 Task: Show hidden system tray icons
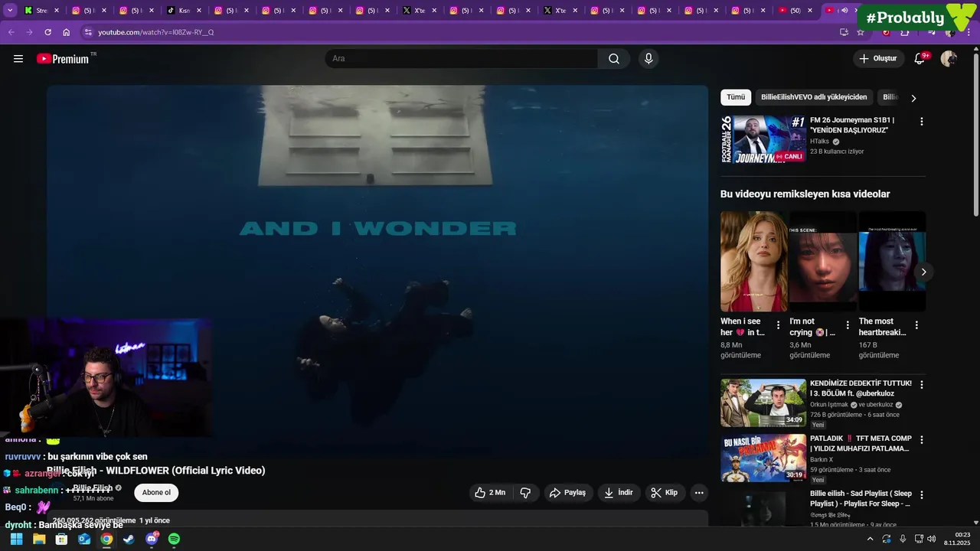870,539
